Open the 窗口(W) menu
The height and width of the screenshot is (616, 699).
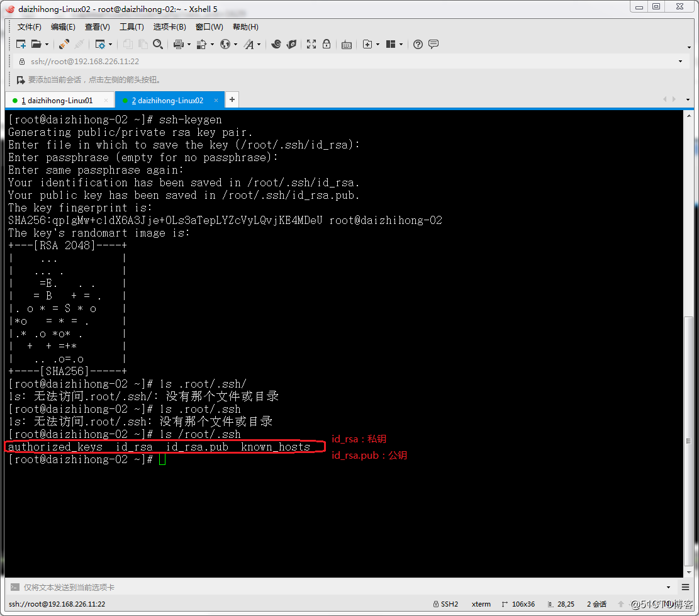pyautogui.click(x=209, y=27)
